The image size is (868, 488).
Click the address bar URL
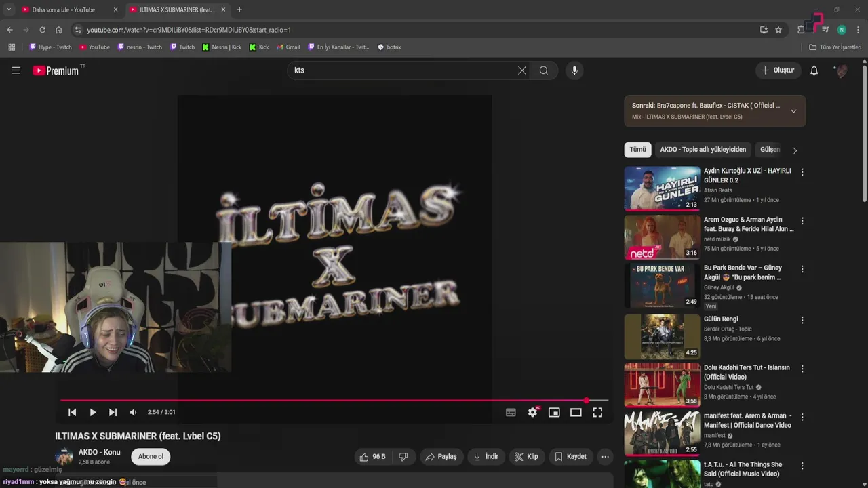pyautogui.click(x=189, y=30)
